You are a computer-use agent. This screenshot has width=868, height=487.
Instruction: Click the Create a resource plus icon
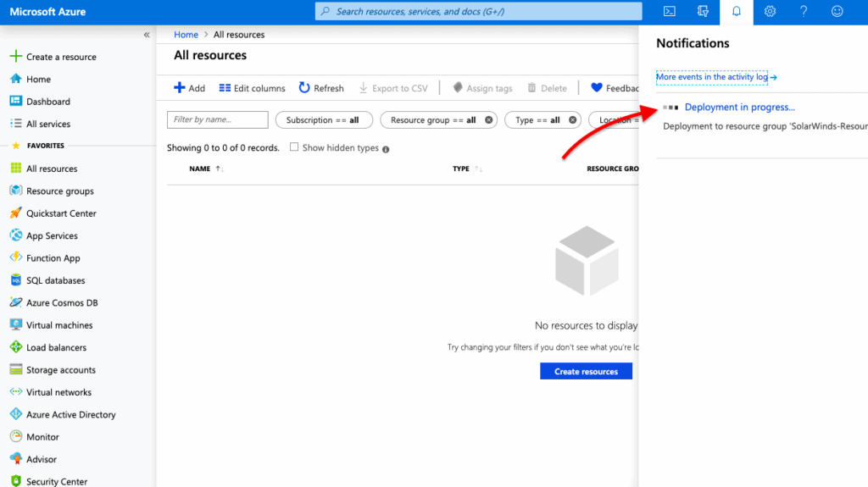pyautogui.click(x=16, y=56)
